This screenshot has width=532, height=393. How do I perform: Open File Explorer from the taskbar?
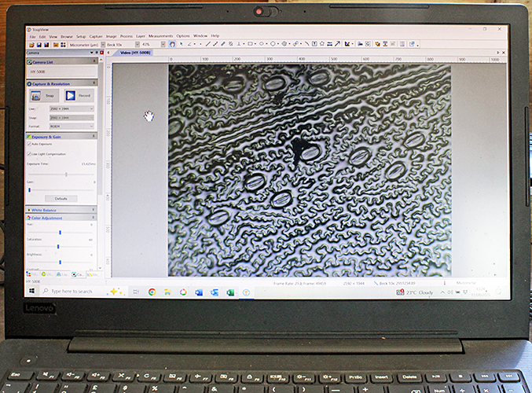167,292
